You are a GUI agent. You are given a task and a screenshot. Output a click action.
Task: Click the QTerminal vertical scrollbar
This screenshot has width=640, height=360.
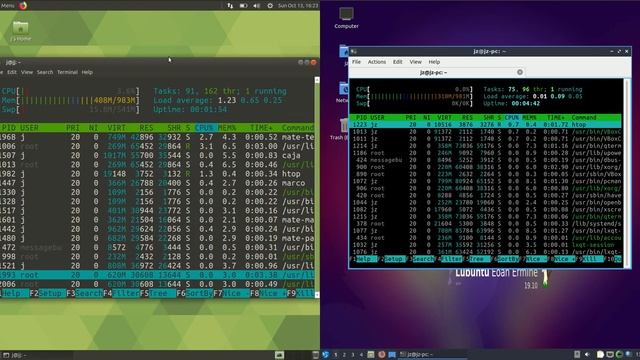627,173
